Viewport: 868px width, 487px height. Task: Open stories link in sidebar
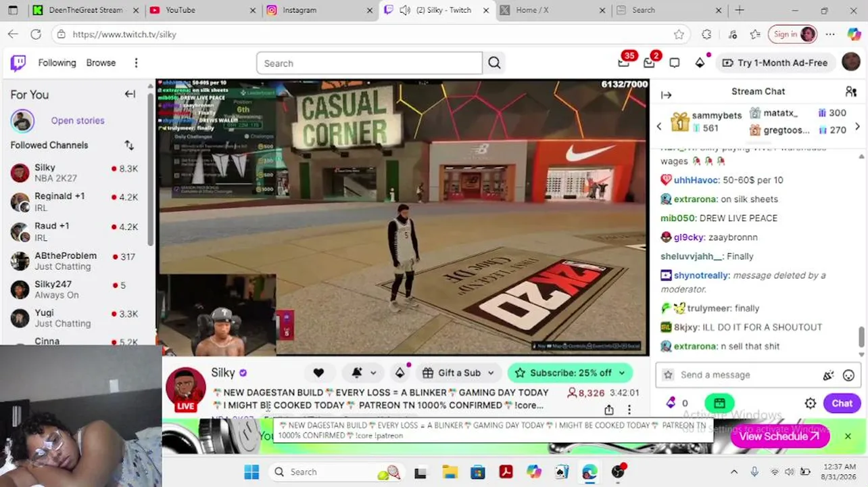[x=78, y=120]
